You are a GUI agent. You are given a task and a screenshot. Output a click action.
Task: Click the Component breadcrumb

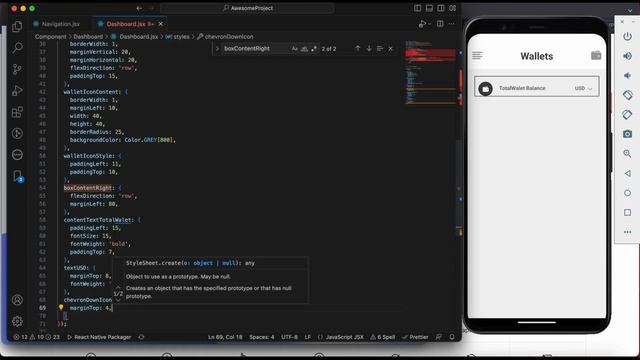point(50,36)
